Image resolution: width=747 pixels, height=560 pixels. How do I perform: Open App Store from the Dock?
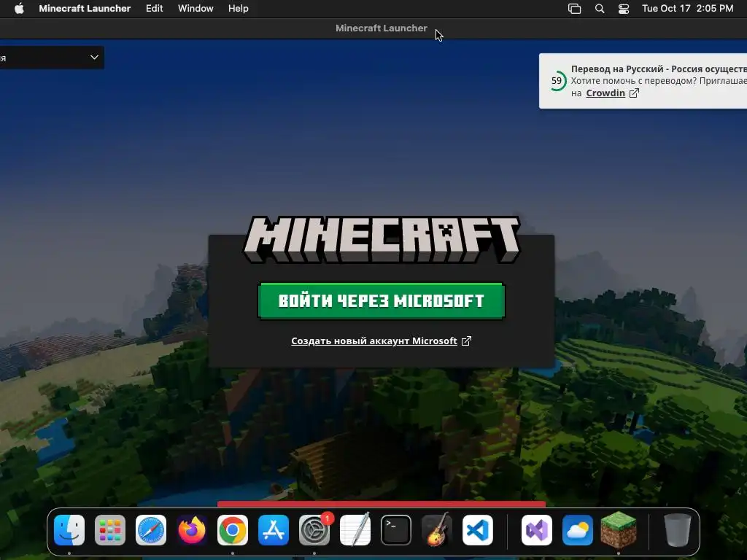pos(274,530)
